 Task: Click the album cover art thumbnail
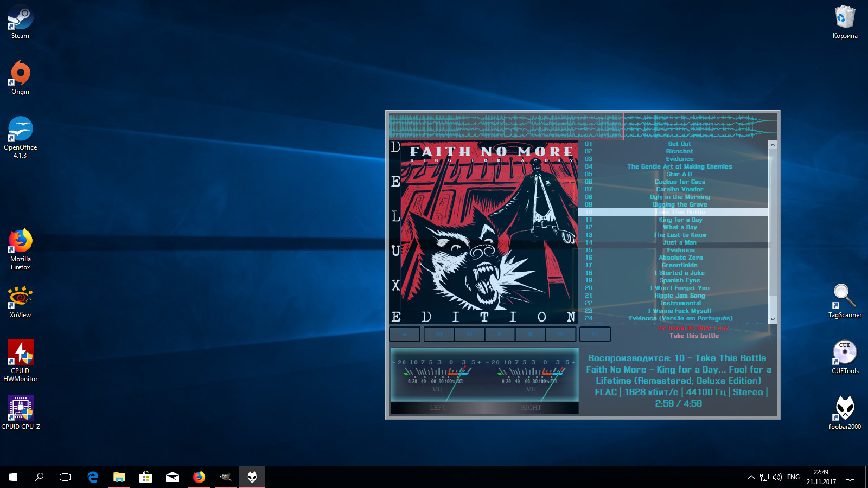tap(483, 233)
